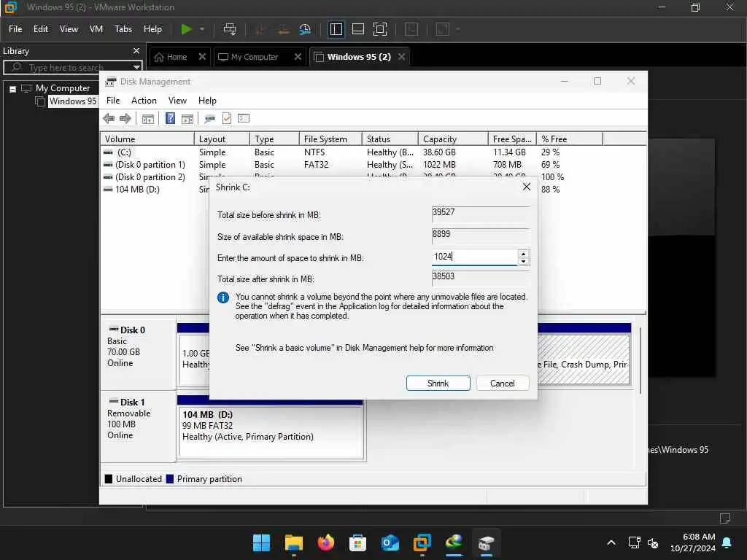Viewport: 747px width, 560px height.
Task: Open the VMware VM menu
Action: [x=96, y=29]
